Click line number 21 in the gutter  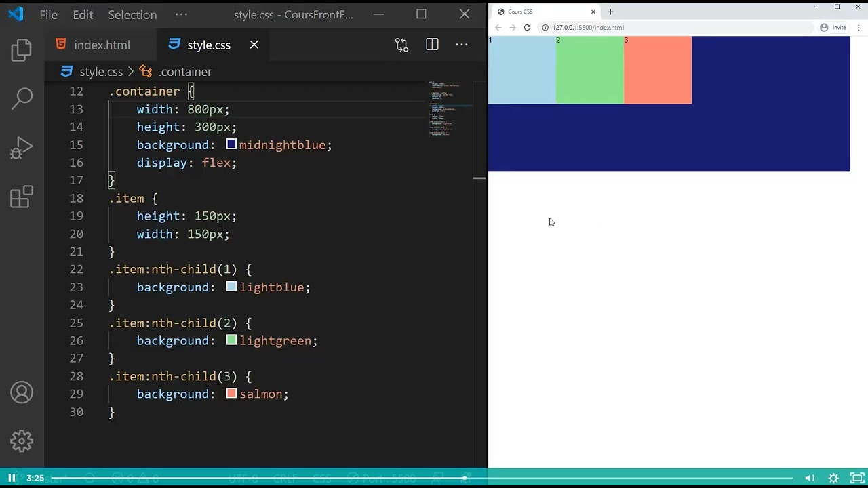tap(76, 251)
